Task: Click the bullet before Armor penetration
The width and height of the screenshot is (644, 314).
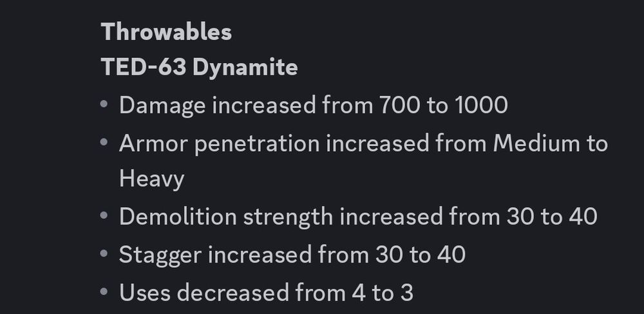Action: click(x=104, y=143)
